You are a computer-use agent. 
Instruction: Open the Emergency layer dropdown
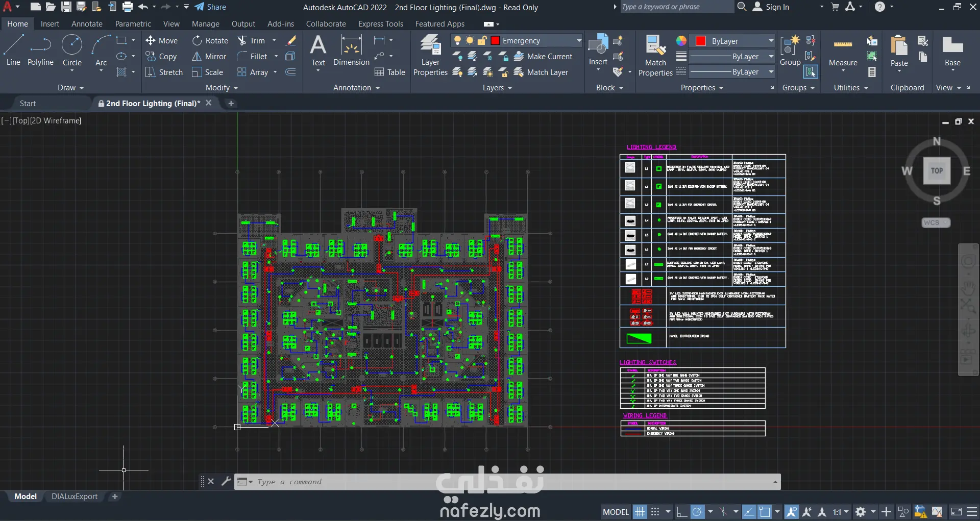pyautogui.click(x=579, y=41)
